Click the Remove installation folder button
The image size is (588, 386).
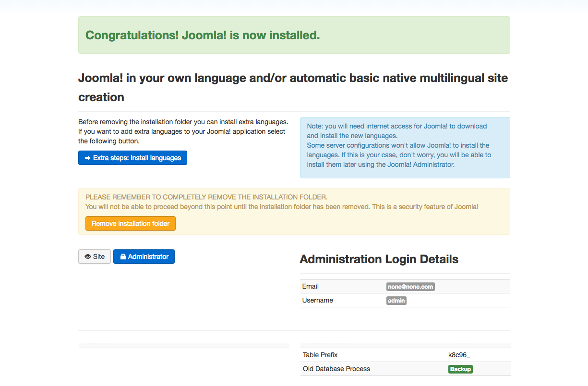(x=131, y=223)
